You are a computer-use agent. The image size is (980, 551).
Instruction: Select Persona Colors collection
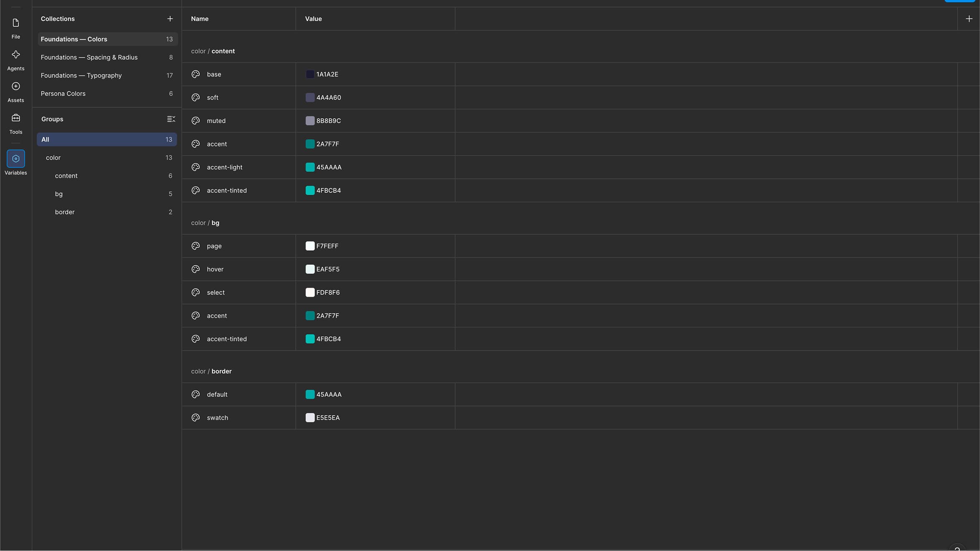(x=107, y=94)
